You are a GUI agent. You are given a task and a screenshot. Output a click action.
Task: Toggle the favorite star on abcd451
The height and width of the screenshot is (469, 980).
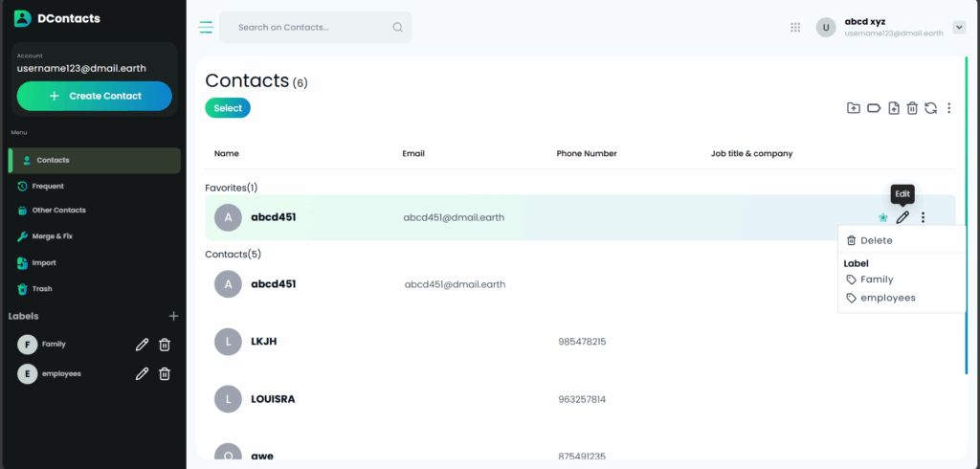point(882,218)
